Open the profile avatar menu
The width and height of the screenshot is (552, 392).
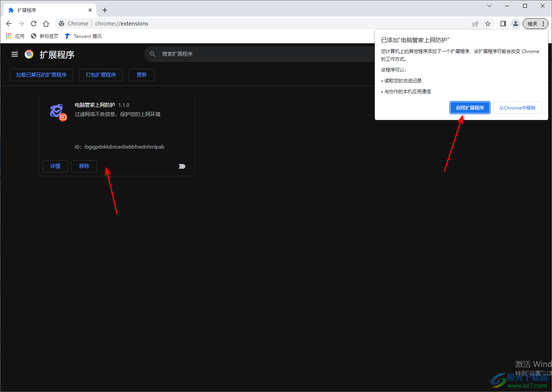(x=516, y=24)
